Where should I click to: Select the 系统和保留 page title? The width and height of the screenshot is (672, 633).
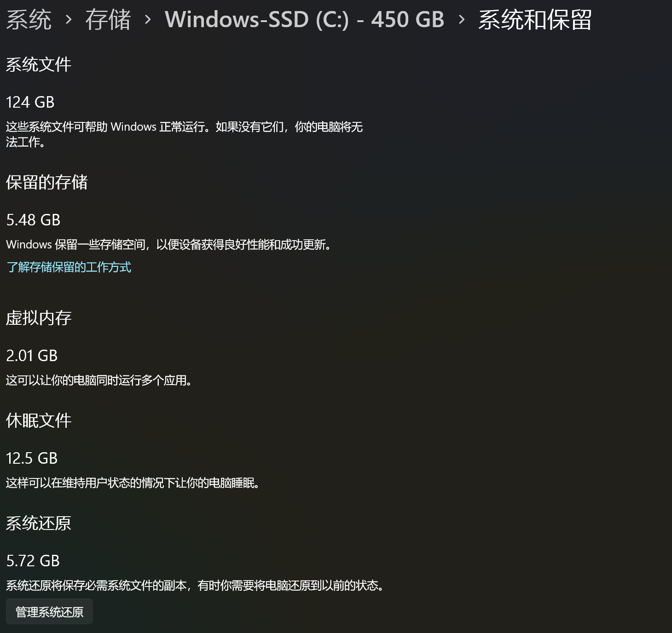click(x=535, y=20)
